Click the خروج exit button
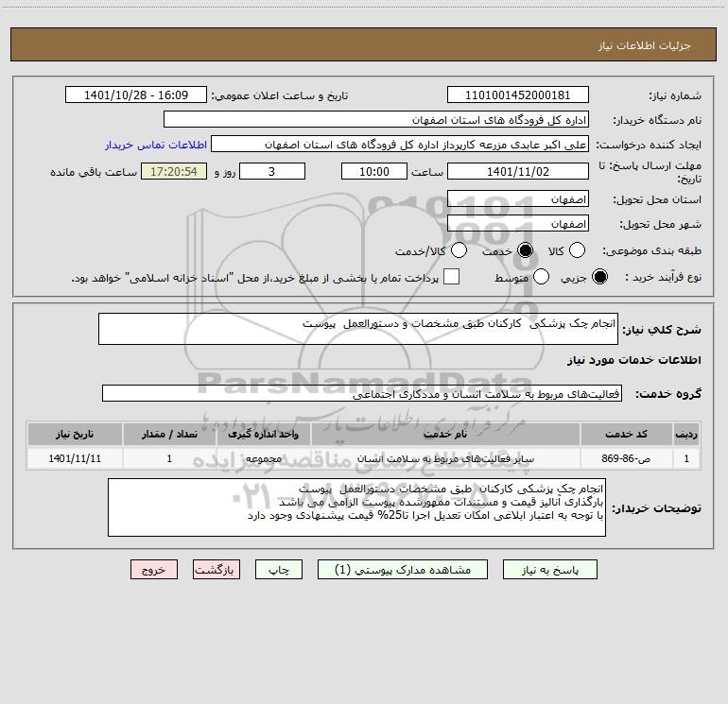This screenshot has width=728, height=704. (154, 570)
